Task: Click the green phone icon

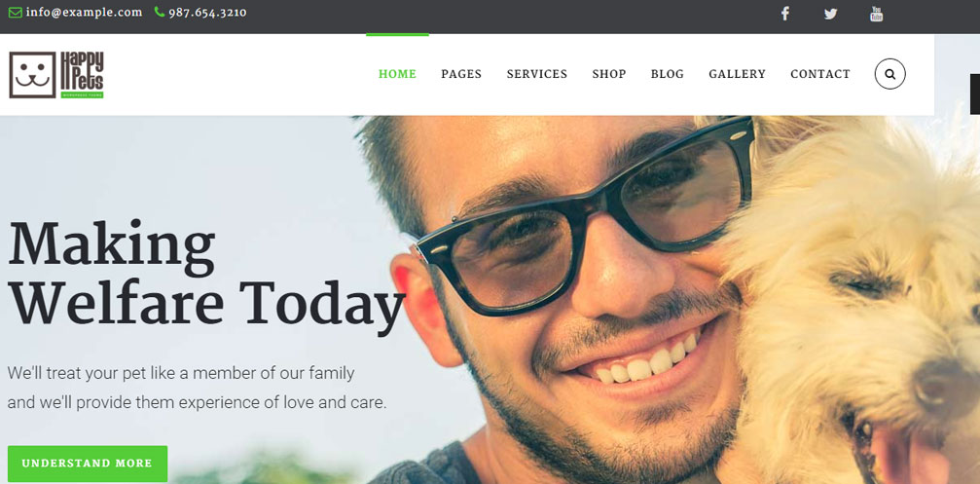Action: click(x=160, y=12)
